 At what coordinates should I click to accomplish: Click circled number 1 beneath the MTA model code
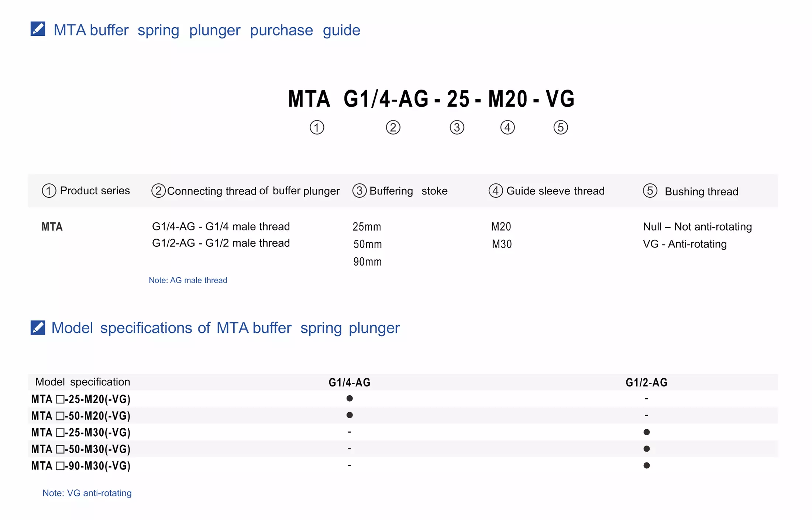click(x=317, y=128)
